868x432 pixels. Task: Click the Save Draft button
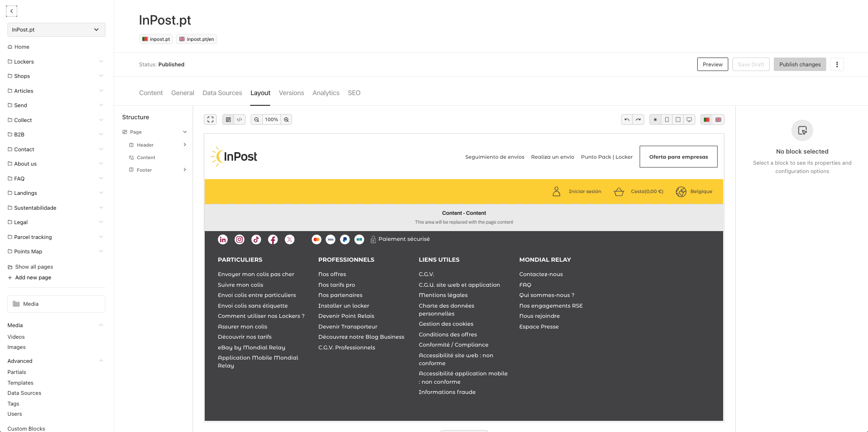pyautogui.click(x=751, y=64)
